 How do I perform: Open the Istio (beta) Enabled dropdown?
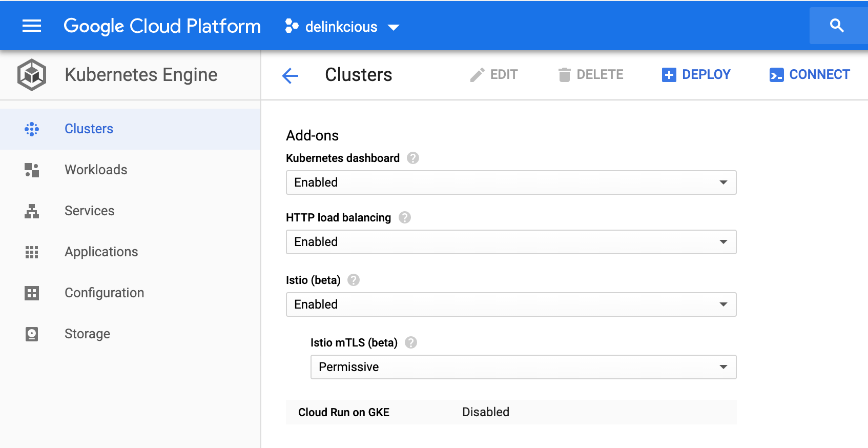click(x=511, y=304)
